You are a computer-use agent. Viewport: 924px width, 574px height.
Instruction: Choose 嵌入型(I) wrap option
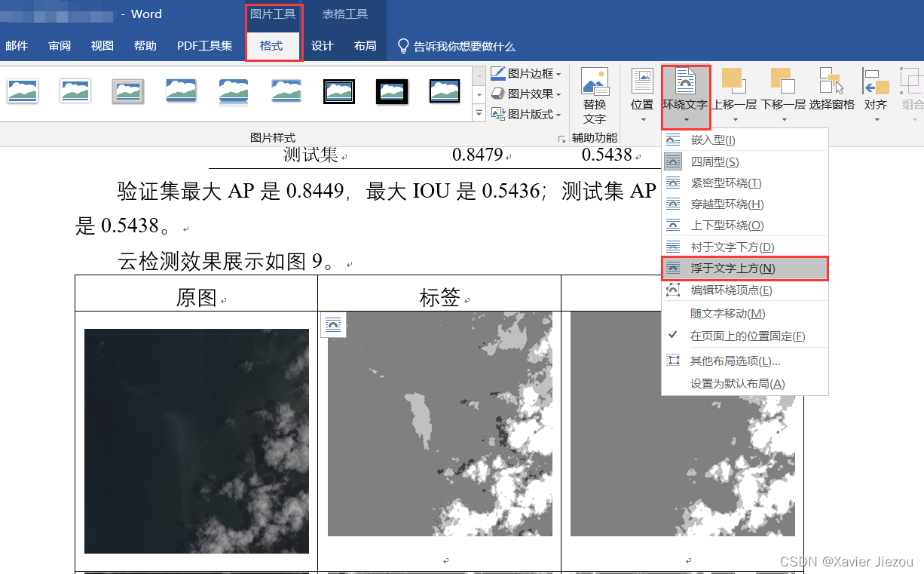tap(745, 140)
